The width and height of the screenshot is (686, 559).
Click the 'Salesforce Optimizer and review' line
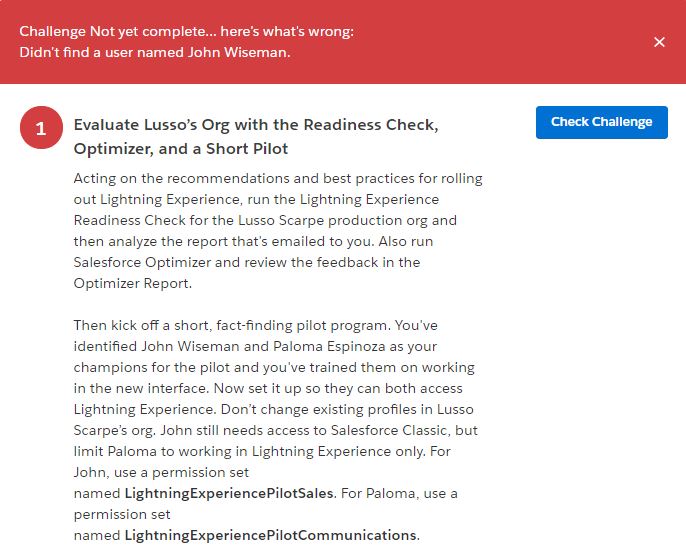coord(247,262)
